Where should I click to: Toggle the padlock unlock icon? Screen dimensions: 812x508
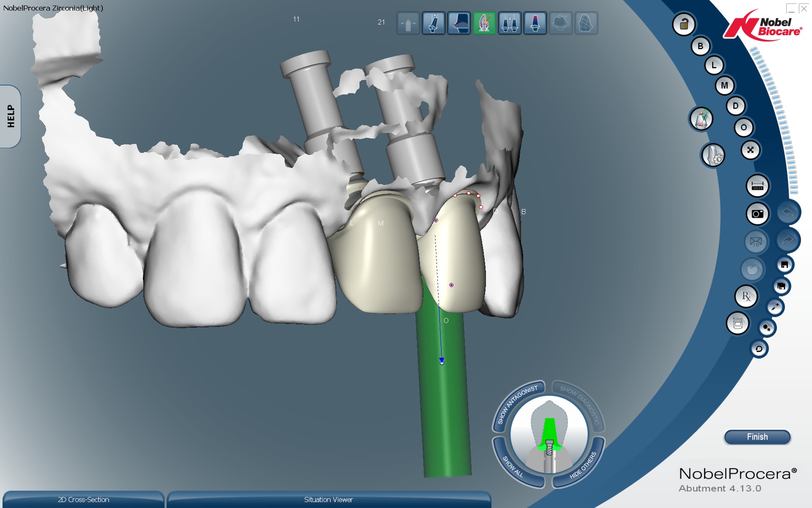click(684, 24)
